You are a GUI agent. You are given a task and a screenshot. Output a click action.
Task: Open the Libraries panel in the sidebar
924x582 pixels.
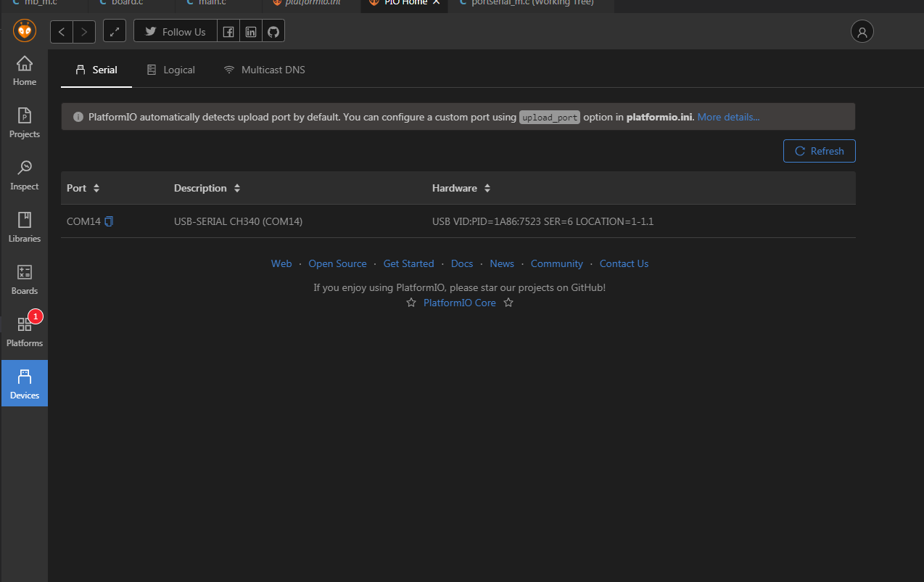pyautogui.click(x=24, y=228)
